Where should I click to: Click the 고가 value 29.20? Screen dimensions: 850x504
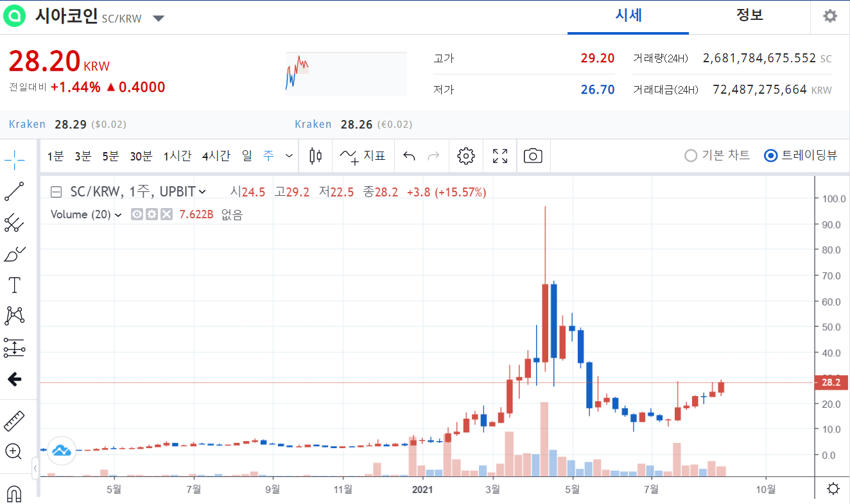pyautogui.click(x=598, y=58)
